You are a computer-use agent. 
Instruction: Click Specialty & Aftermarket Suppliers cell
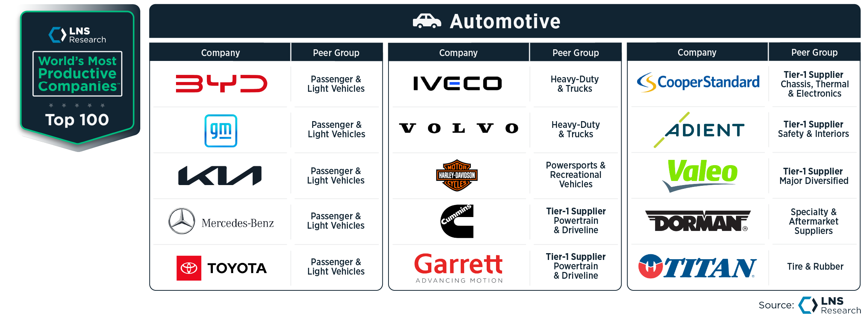pyautogui.click(x=813, y=221)
